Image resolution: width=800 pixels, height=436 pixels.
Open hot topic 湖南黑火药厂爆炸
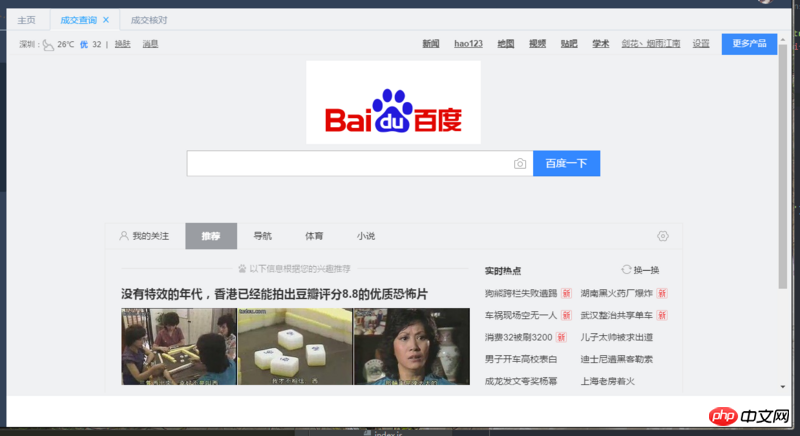pos(616,293)
